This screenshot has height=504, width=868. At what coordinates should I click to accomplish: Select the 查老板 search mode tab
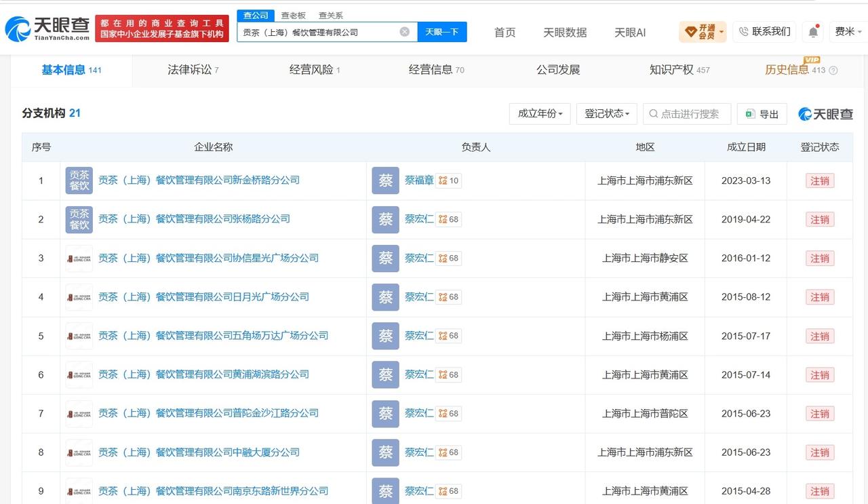click(x=293, y=16)
